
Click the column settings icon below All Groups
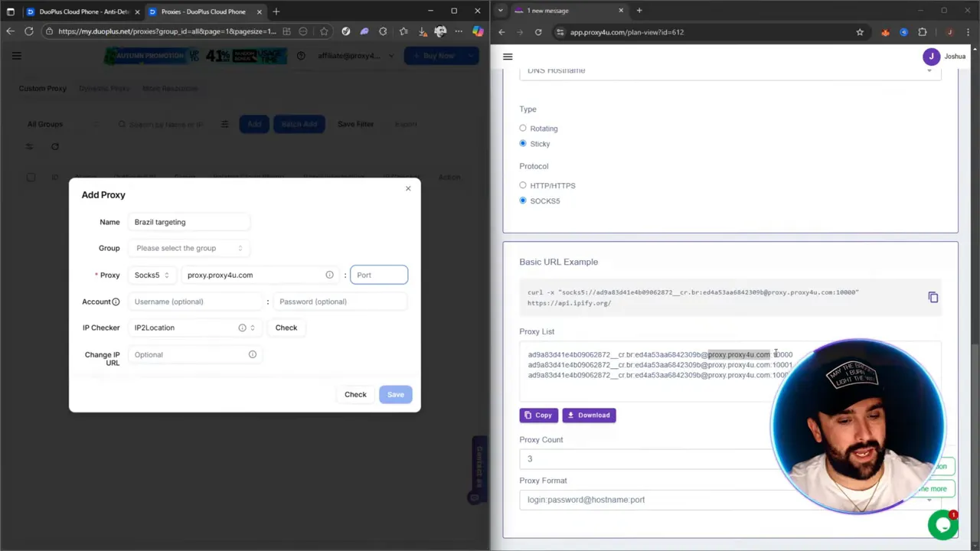click(x=29, y=146)
